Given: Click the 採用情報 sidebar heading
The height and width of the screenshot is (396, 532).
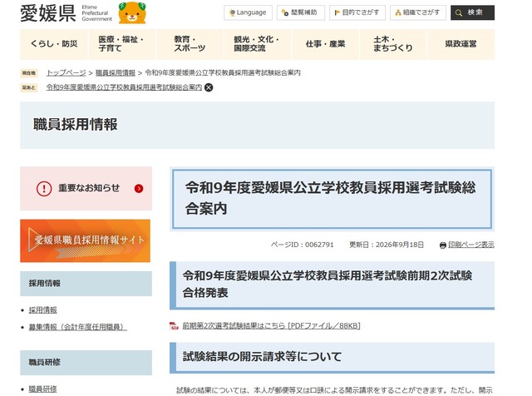Looking at the screenshot, I should [x=86, y=284].
